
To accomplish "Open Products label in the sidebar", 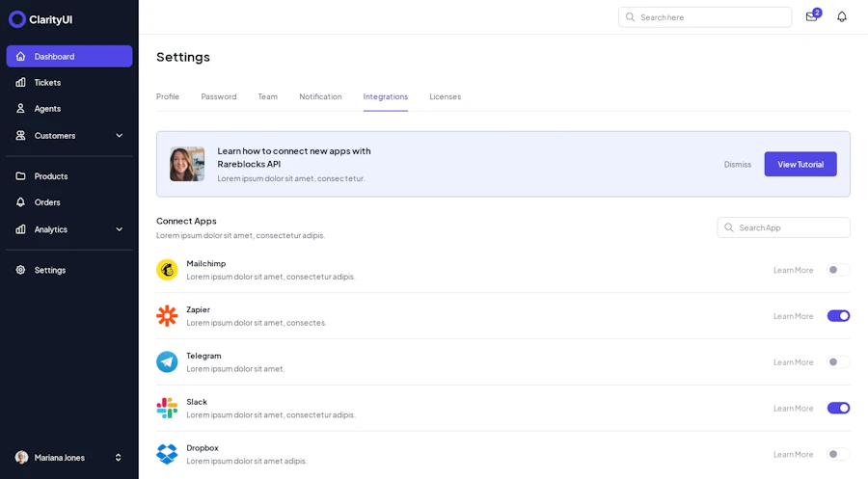I will coord(51,176).
